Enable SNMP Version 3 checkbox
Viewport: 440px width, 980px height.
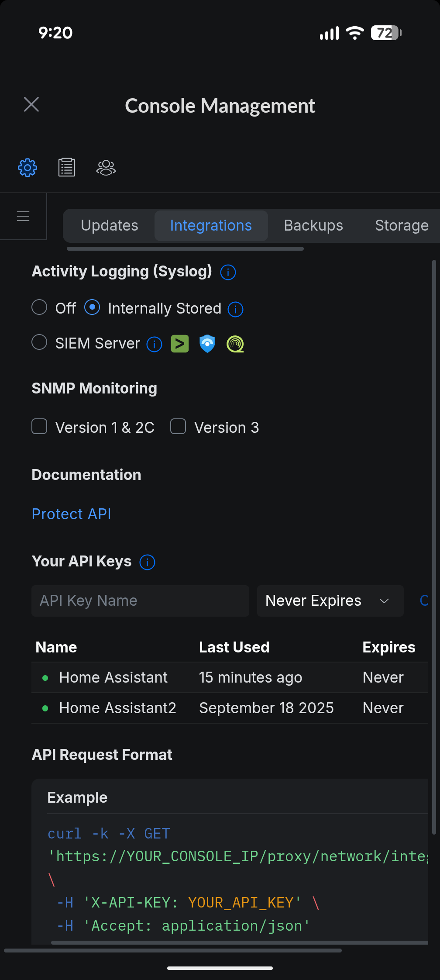click(178, 427)
